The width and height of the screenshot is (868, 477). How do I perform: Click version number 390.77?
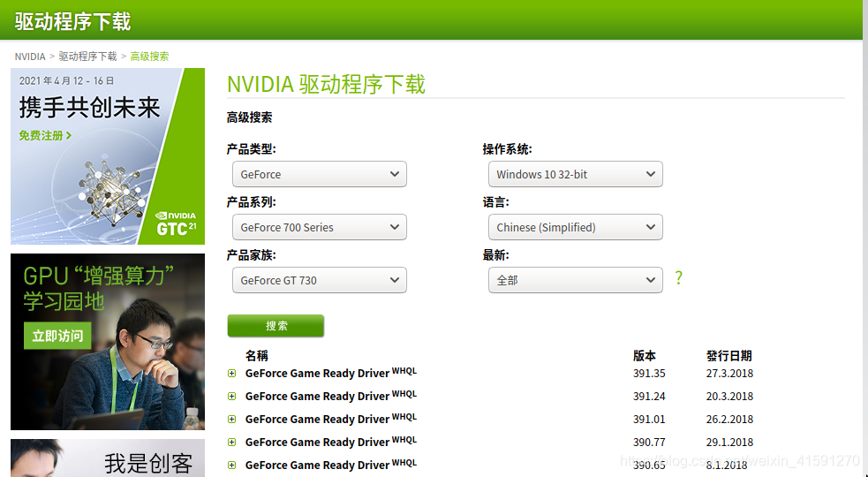649,442
